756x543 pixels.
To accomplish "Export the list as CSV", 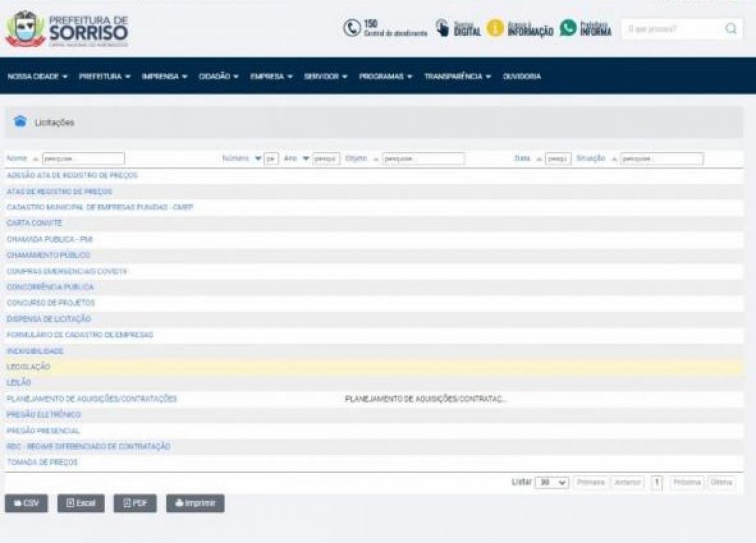I will pyautogui.click(x=27, y=503).
